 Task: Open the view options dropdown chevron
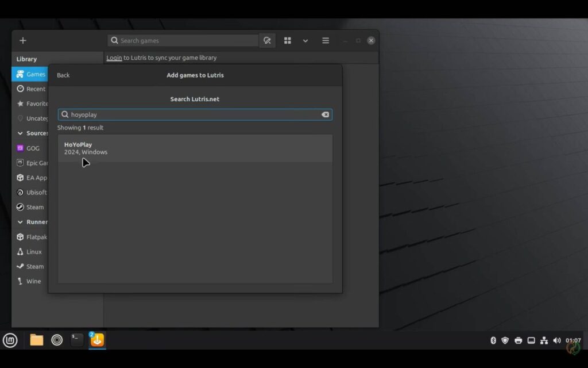point(305,41)
